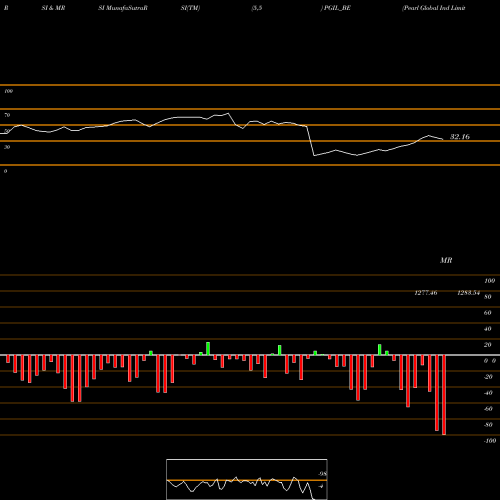Viewport: 500px width, 500px height.
Task: Click the MR label above the bar chart
Action: pyautogui.click(x=446, y=260)
